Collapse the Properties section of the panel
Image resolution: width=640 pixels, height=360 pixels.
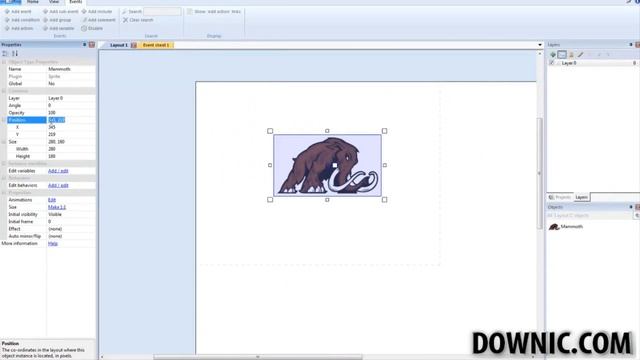4,192
